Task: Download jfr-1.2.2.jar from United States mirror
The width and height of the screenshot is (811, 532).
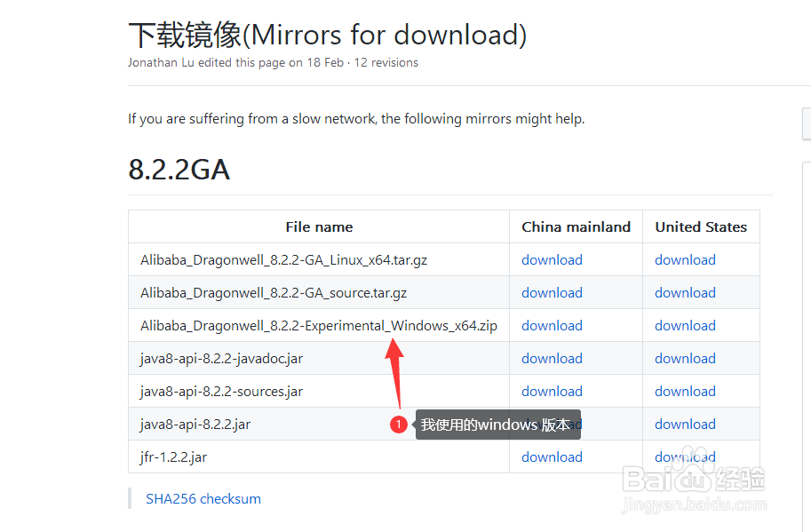Action: tap(686, 457)
